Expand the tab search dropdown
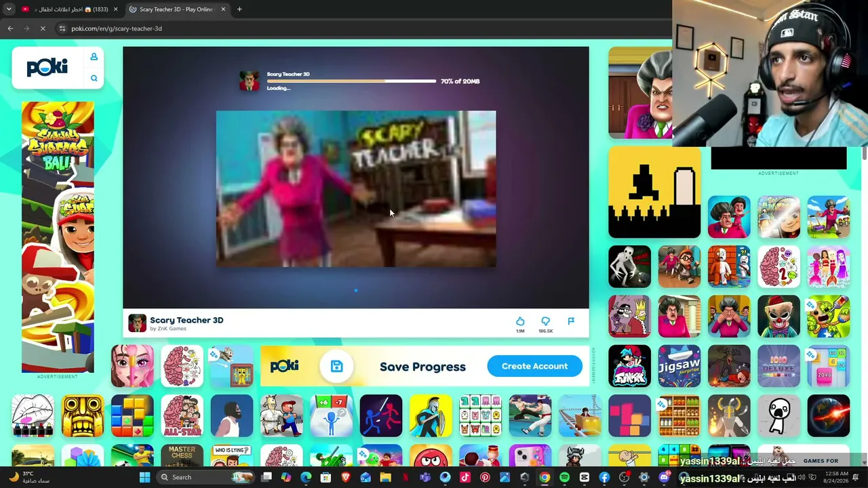The image size is (868, 488). pos(9,9)
